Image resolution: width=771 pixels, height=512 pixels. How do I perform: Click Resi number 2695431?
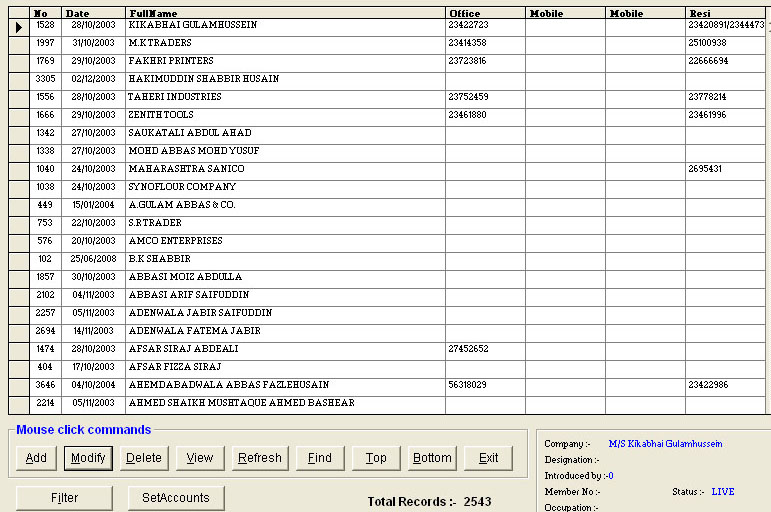coord(705,169)
